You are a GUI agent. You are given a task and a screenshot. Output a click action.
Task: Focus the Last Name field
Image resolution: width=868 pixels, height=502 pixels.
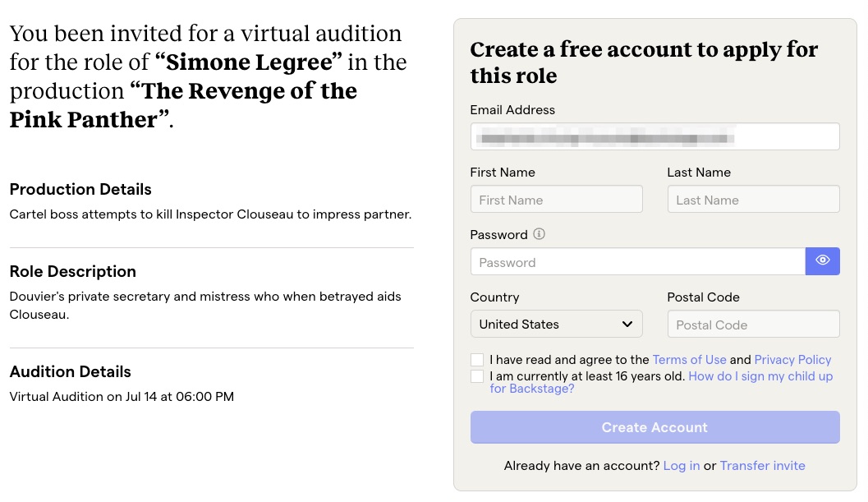(x=753, y=199)
